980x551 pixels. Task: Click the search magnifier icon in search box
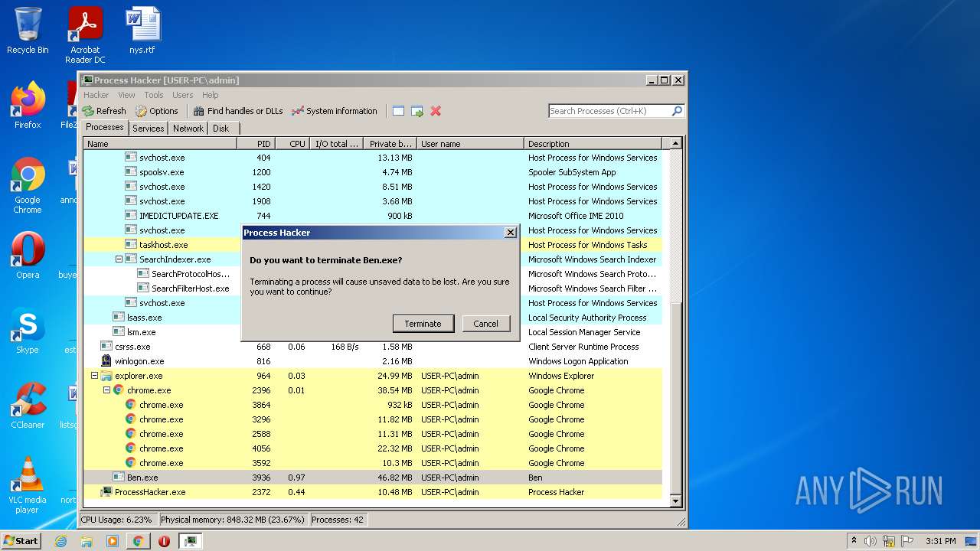tap(677, 111)
